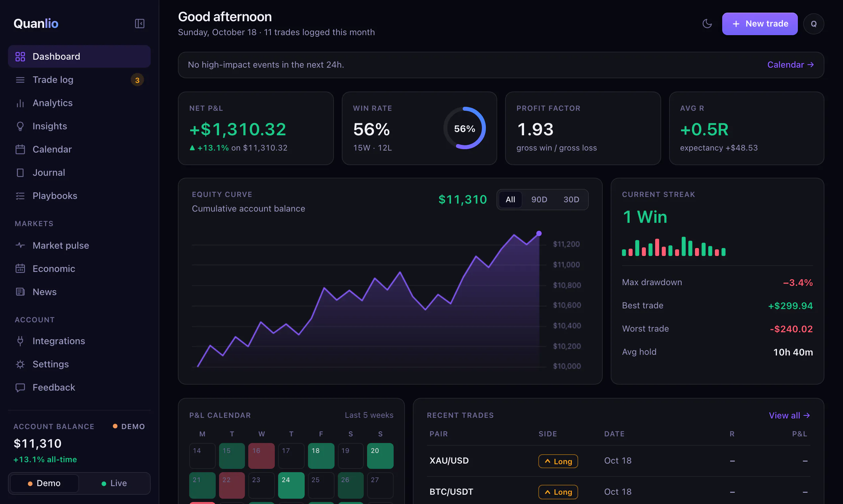Click the Dashboard grid icon
The image size is (843, 504).
(20, 56)
